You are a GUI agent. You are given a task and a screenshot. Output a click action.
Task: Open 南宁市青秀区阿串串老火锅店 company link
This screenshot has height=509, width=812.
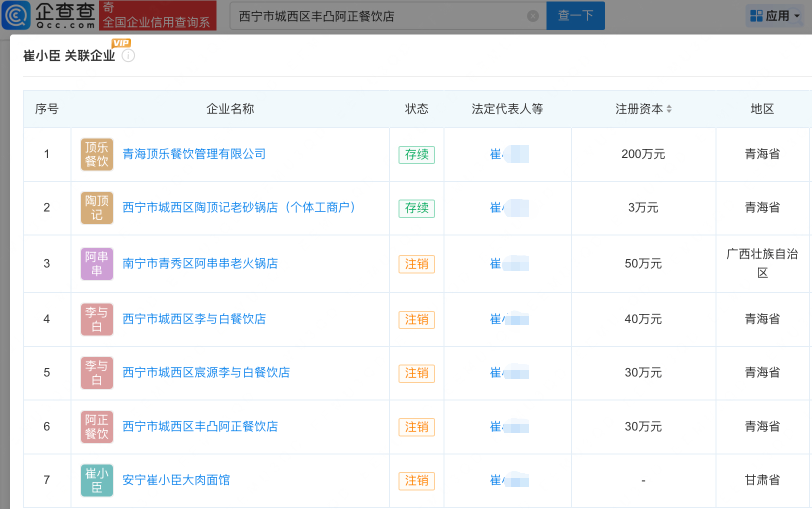[x=200, y=263]
